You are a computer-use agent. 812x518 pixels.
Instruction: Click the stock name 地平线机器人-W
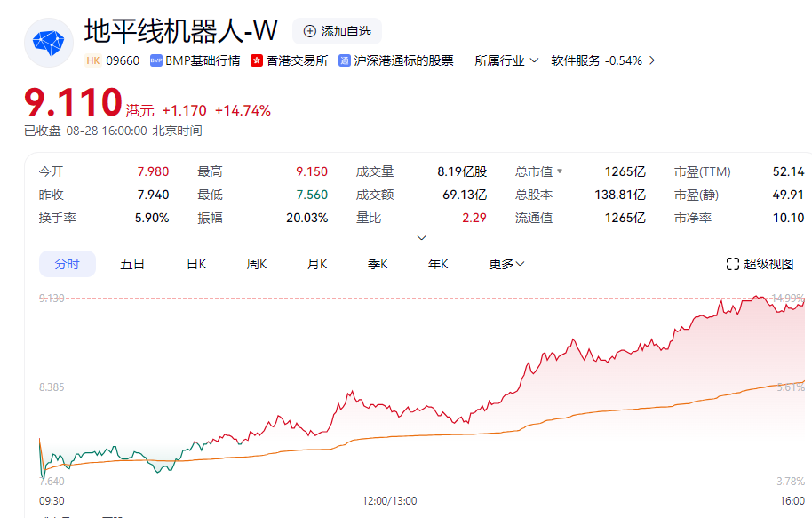[181, 31]
